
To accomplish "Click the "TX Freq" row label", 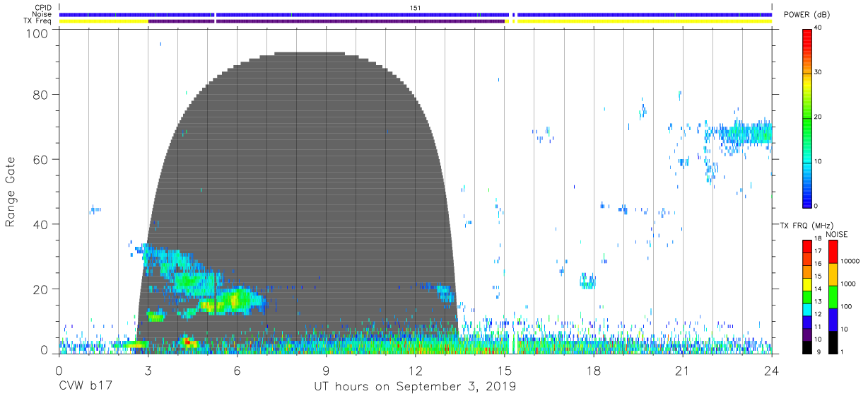I will coord(38,21).
